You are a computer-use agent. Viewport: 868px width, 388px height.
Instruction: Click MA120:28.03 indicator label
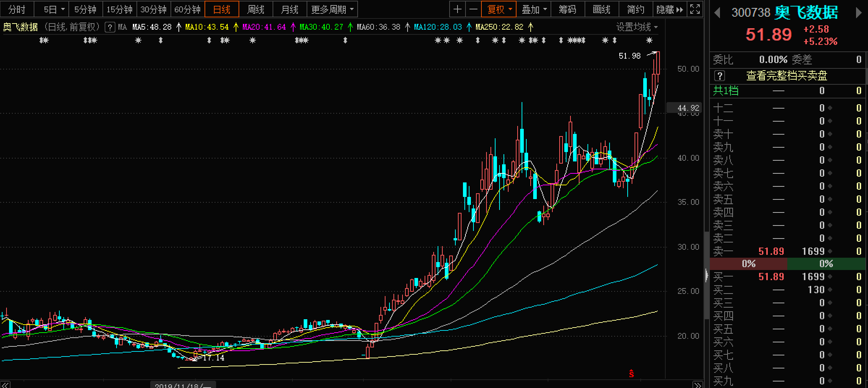(438, 27)
